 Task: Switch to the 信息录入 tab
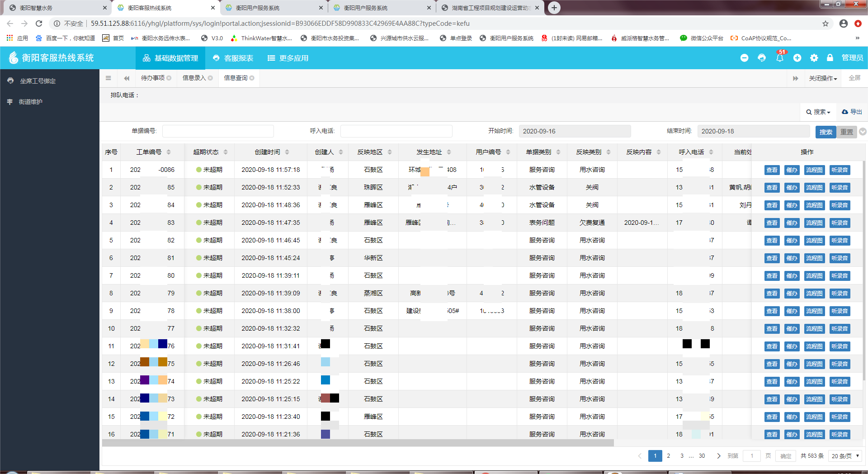[x=194, y=78]
